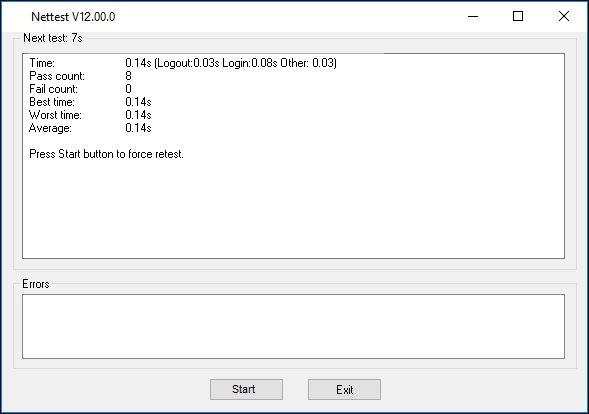Click the Worst time line
Screen dimensions: 589x414
pyautogui.click(x=90, y=115)
